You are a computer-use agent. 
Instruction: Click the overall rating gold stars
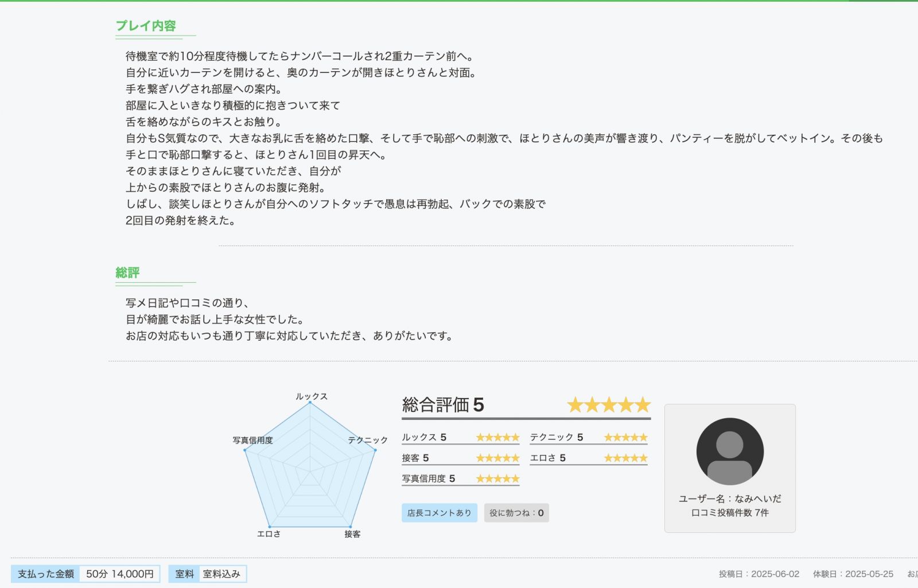pyautogui.click(x=608, y=405)
